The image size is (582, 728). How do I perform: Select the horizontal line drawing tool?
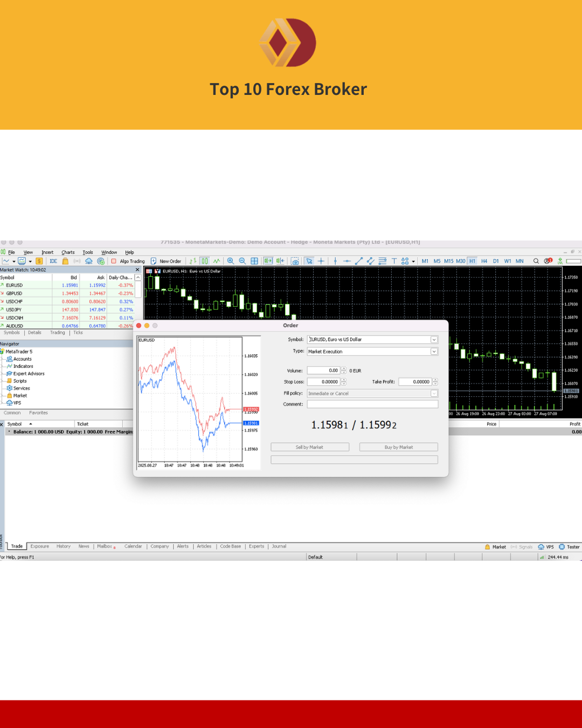(x=347, y=261)
